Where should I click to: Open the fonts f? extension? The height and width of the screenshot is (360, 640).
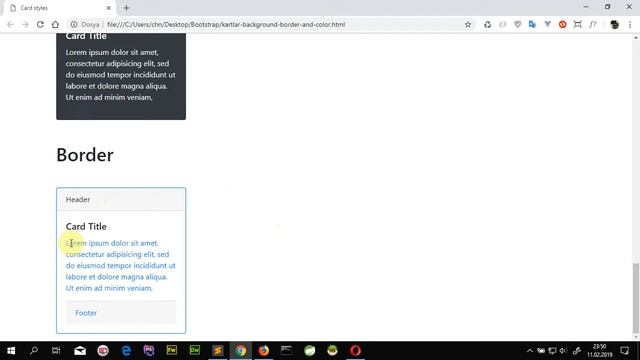pyautogui.click(x=593, y=24)
